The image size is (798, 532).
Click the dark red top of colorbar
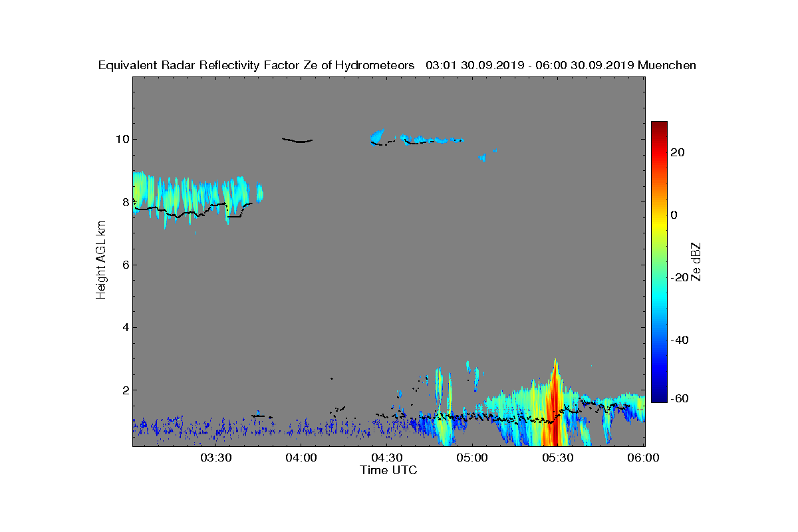659,125
